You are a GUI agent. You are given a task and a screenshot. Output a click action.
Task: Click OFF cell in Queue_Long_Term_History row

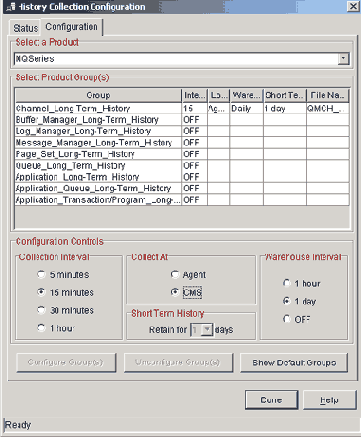tap(195, 165)
